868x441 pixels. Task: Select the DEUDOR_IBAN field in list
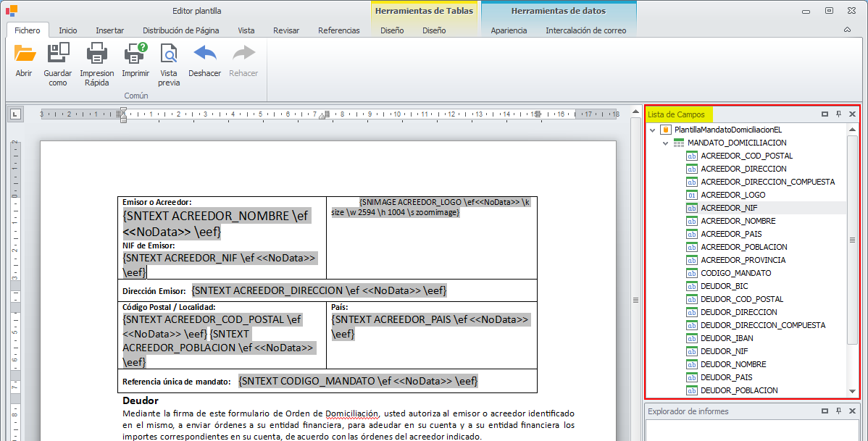(727, 338)
